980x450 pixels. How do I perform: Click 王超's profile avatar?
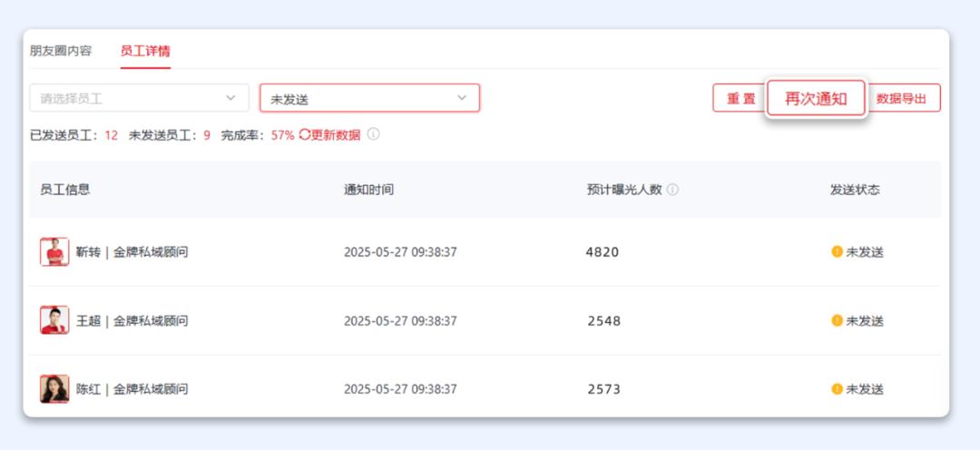(x=54, y=320)
